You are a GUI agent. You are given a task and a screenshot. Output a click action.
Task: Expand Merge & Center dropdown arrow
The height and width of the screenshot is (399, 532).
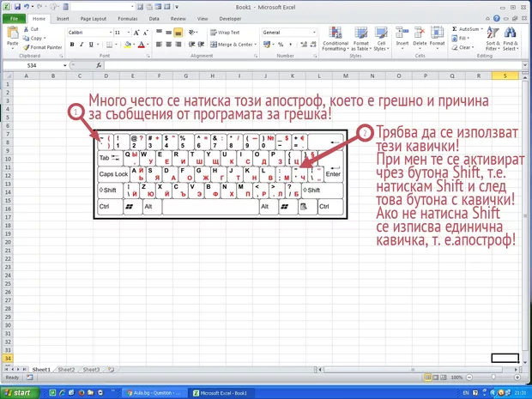point(255,45)
